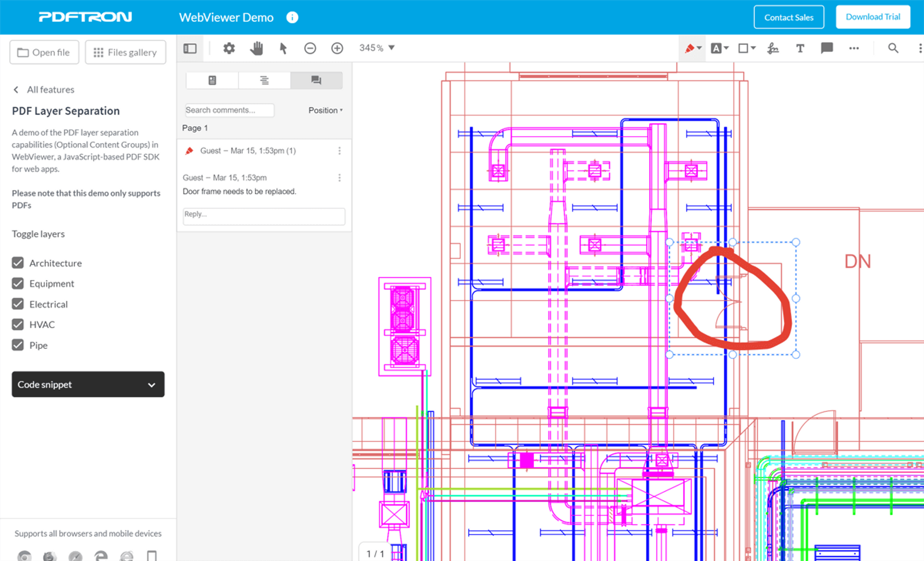
Task: Open the 345% zoom level dropdown
Action: [377, 48]
